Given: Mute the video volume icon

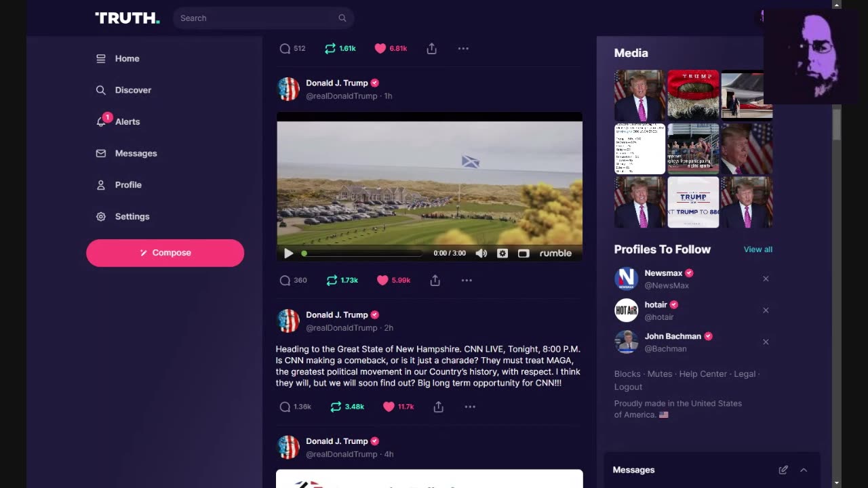Looking at the screenshot, I should pos(481,253).
